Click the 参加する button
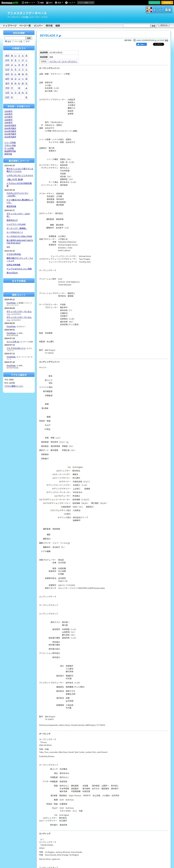 [164, 25]
